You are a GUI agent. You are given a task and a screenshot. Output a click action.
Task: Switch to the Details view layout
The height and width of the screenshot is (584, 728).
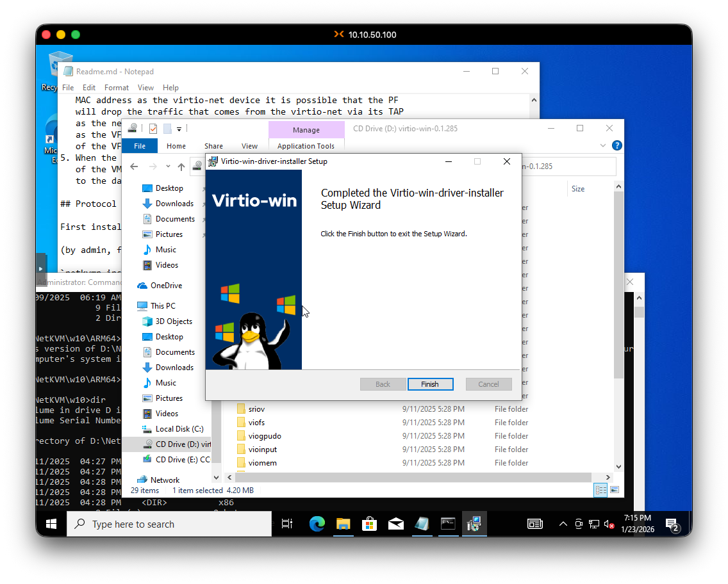click(x=600, y=491)
